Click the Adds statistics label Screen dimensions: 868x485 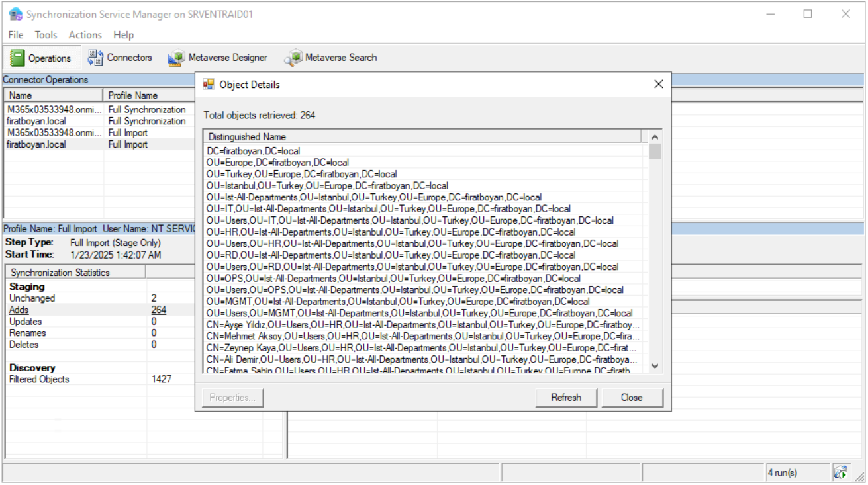pos(19,310)
